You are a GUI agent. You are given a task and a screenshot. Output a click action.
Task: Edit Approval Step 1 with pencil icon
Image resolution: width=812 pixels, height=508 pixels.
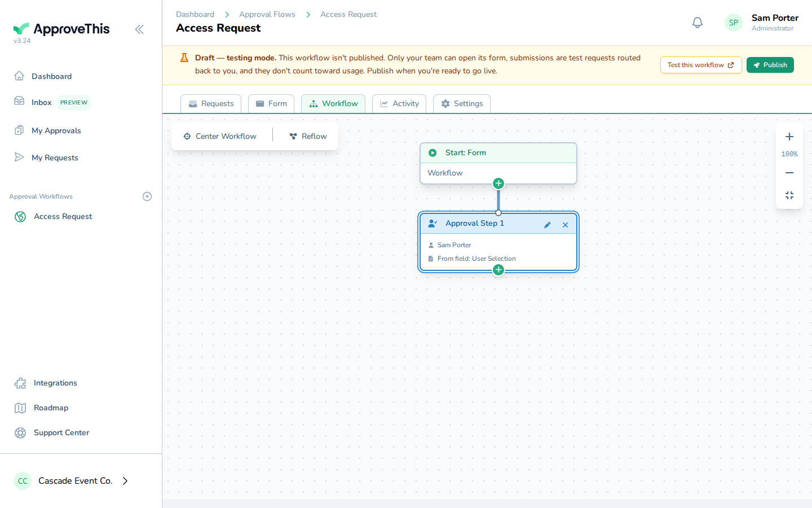coord(547,225)
